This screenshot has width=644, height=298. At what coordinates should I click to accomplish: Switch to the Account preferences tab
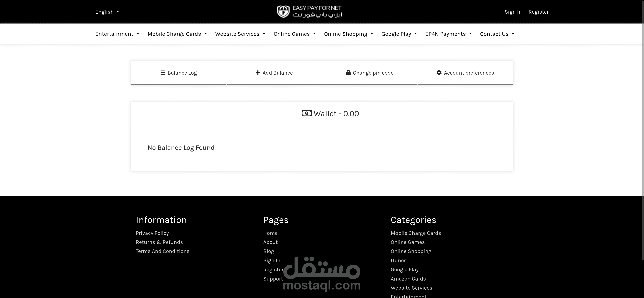(465, 73)
